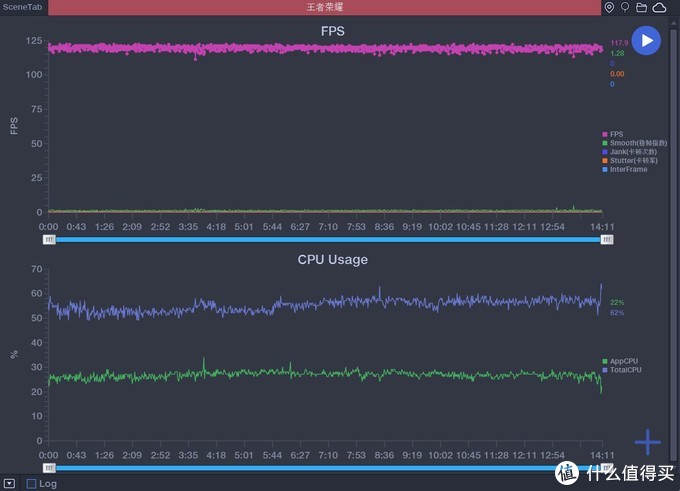Click the light bulb icon
The width and height of the screenshot is (680, 491).
625,7
